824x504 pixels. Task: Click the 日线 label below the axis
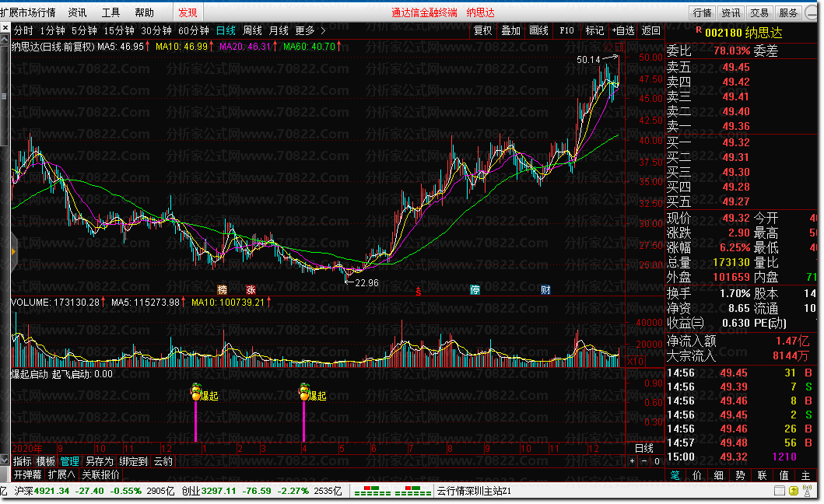point(643,448)
